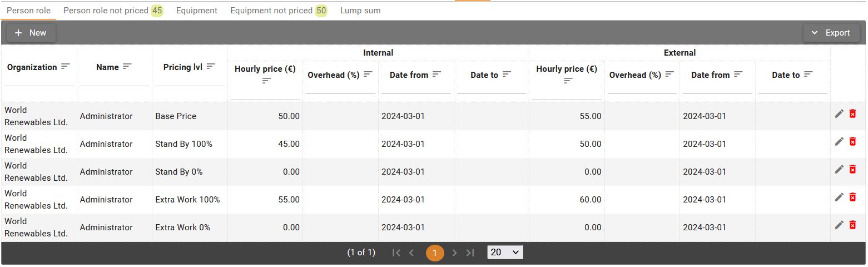Click the Name filter input field
The image size is (868, 267).
[115, 81]
